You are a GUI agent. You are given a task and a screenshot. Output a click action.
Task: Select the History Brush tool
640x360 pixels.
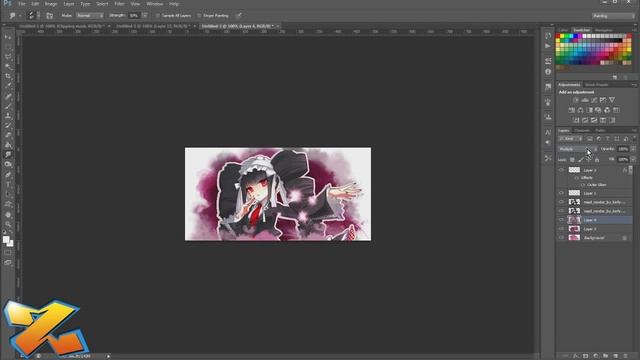(8, 126)
